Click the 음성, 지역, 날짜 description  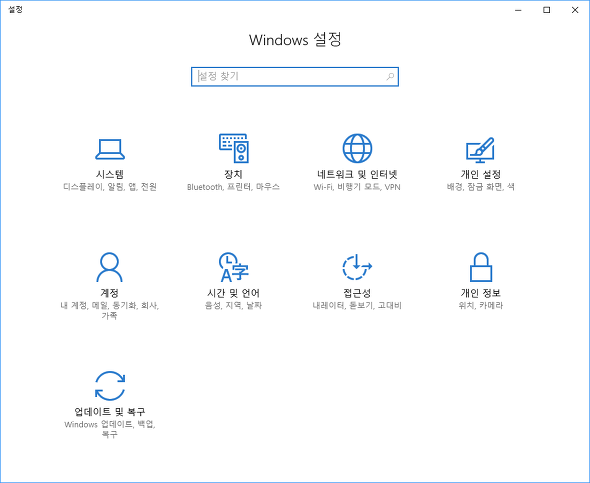point(233,305)
